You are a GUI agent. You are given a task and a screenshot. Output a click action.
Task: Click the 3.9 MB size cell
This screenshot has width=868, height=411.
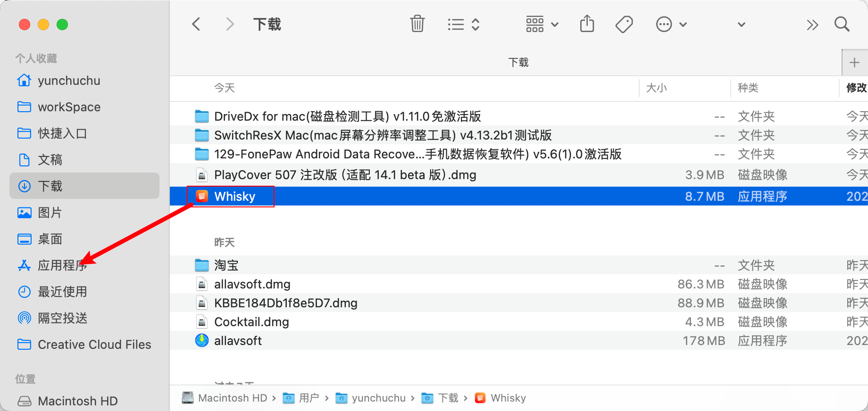705,175
